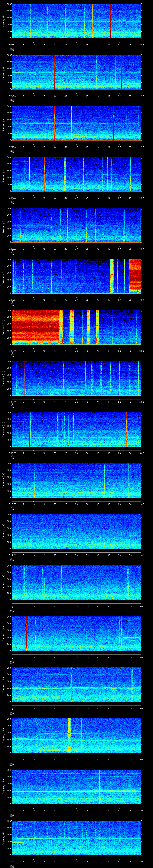This screenshot has width=153, height=868.
Task: View the spectrogram panel starting at 6:06:00
Action: [x=77, y=276]
